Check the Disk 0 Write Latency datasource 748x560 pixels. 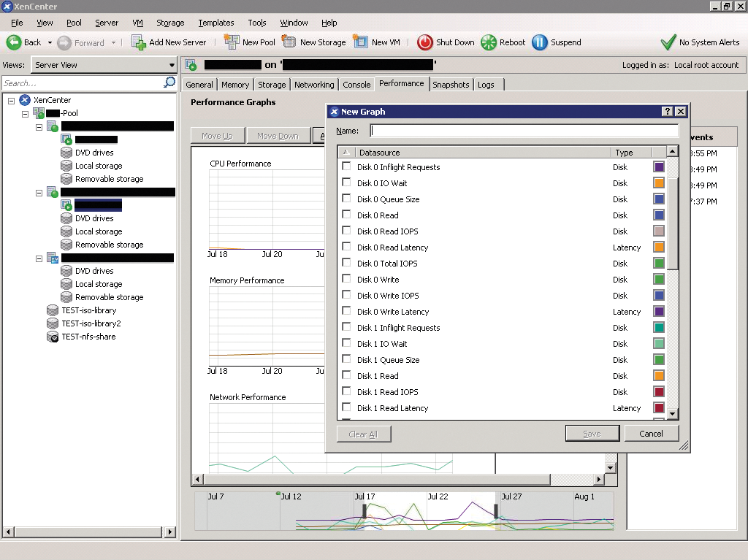(x=346, y=312)
